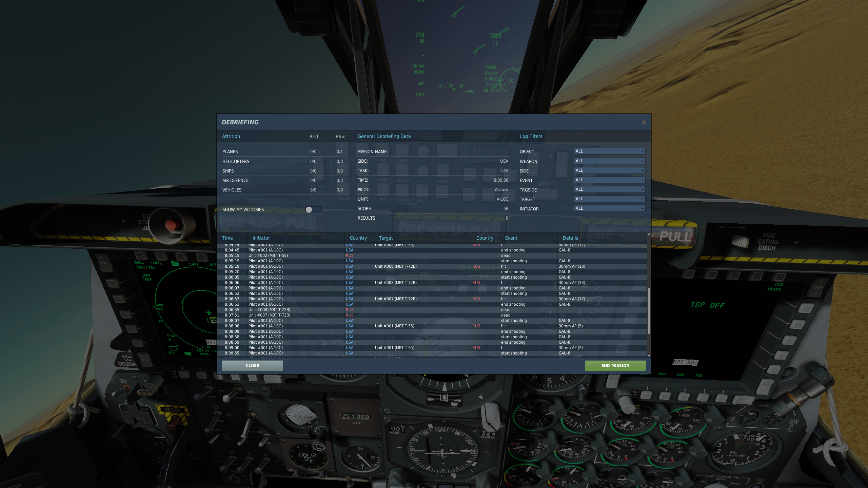Viewport: 868px width, 488px height.
Task: Sort the log by Time column header
Action: [x=228, y=238]
